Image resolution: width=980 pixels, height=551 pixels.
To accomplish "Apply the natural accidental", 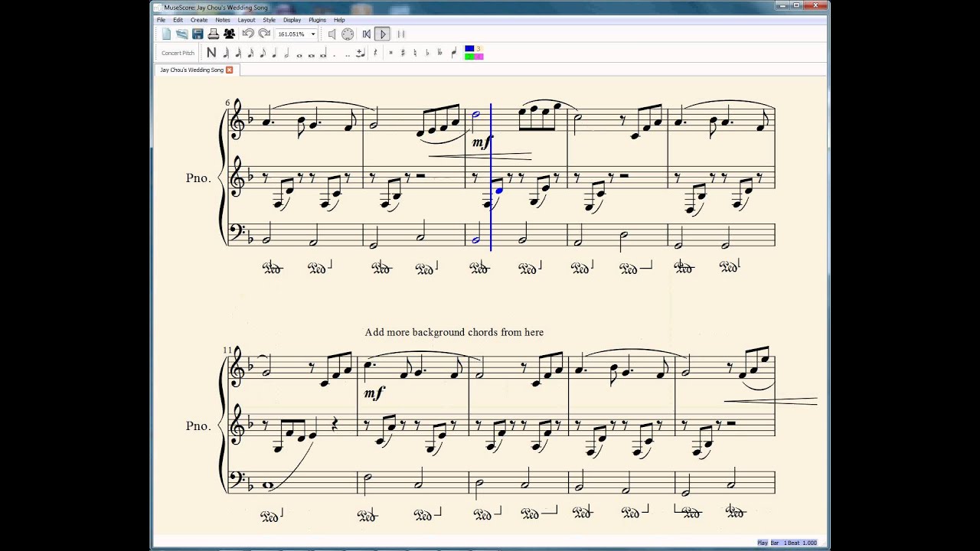I will [x=415, y=53].
